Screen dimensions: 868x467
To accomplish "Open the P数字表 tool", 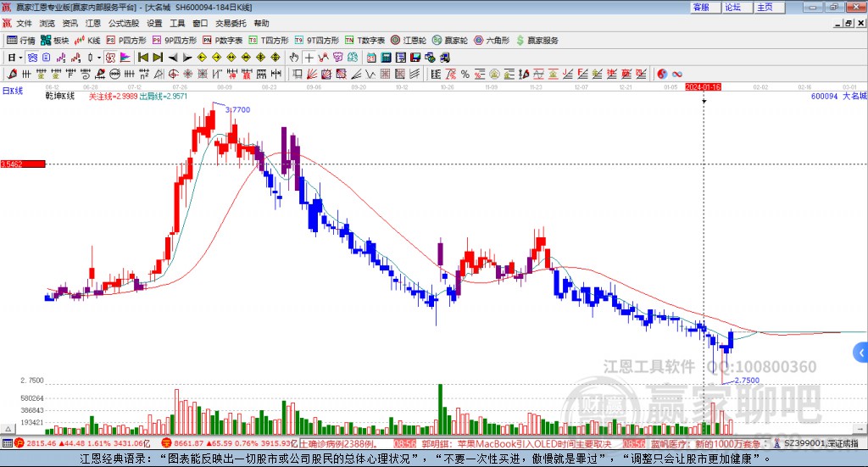I will pyautogui.click(x=223, y=41).
